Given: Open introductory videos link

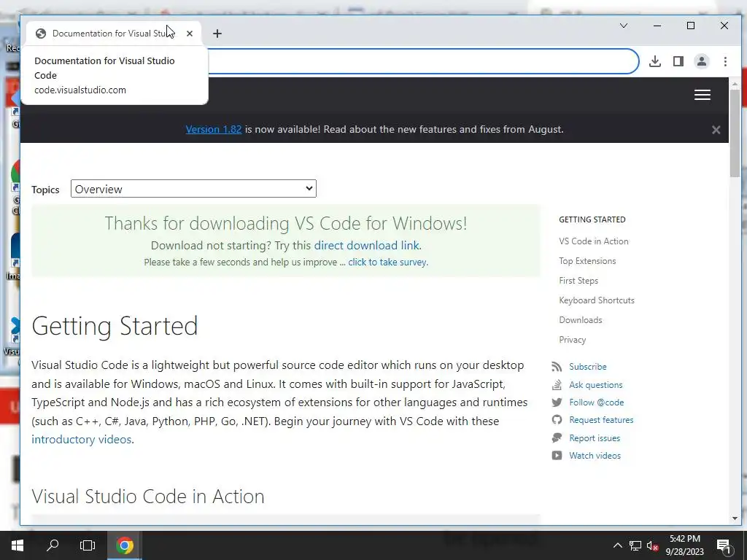Looking at the screenshot, I should pyautogui.click(x=82, y=439).
